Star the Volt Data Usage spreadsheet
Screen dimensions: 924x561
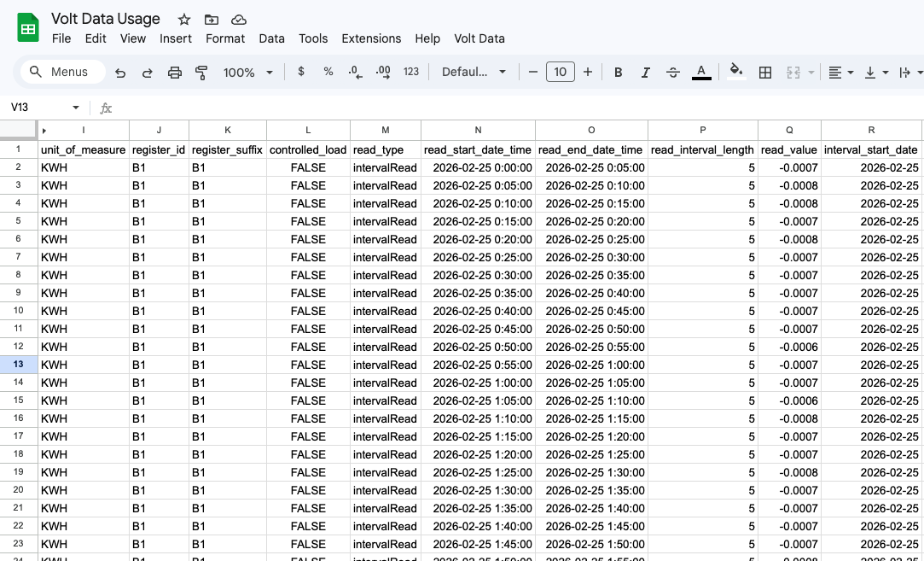(183, 19)
